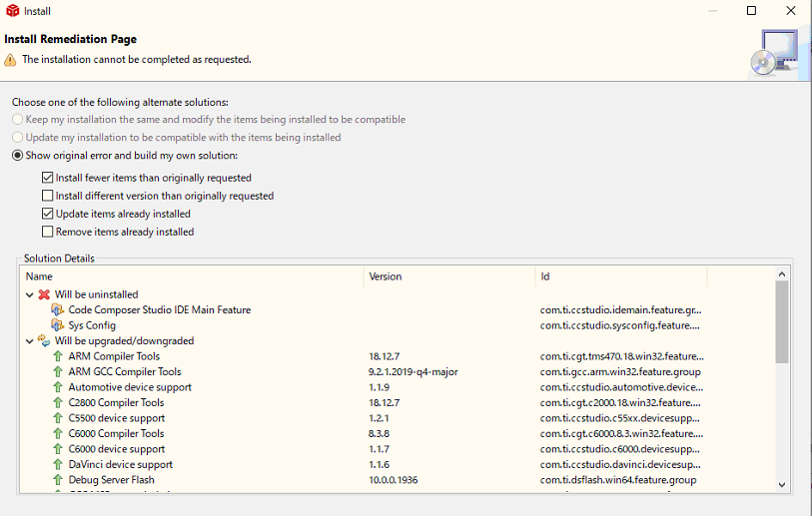The height and width of the screenshot is (516, 812).
Task: Collapse the Will be uninstalled group
Action: 30,294
